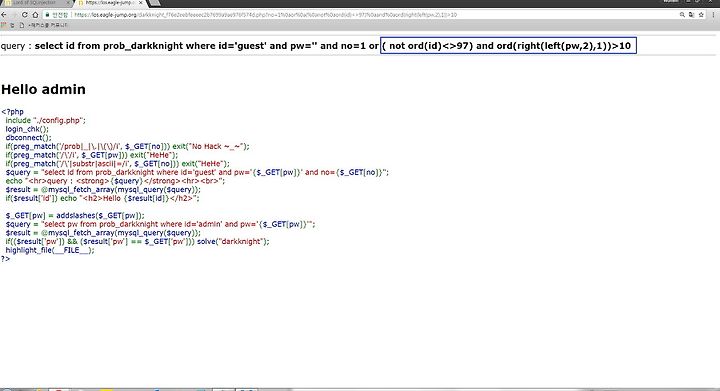720x391 pixels.
Task: Close the Lord of SQLInjection tab
Action: (68, 3)
